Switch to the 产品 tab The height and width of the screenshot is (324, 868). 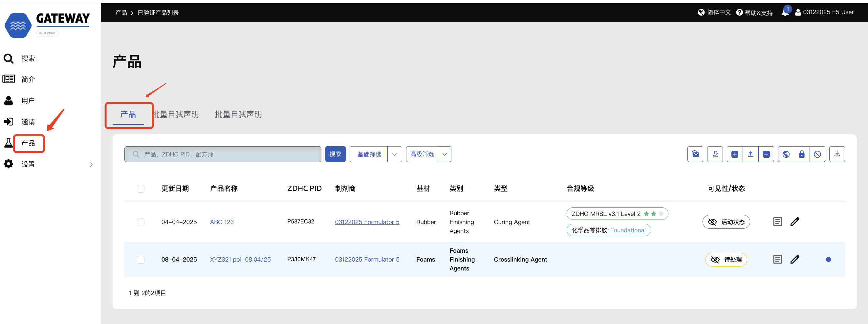[x=128, y=114]
